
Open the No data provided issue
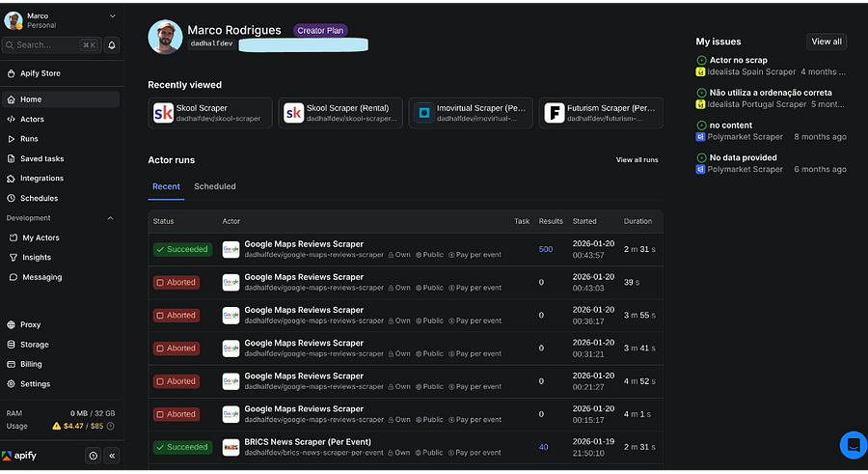743,158
